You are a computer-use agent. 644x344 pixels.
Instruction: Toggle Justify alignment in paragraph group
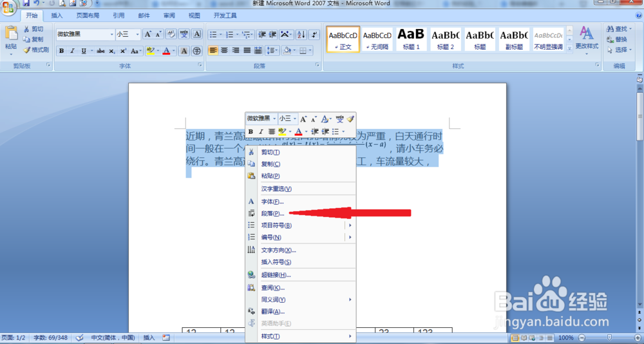tap(247, 50)
